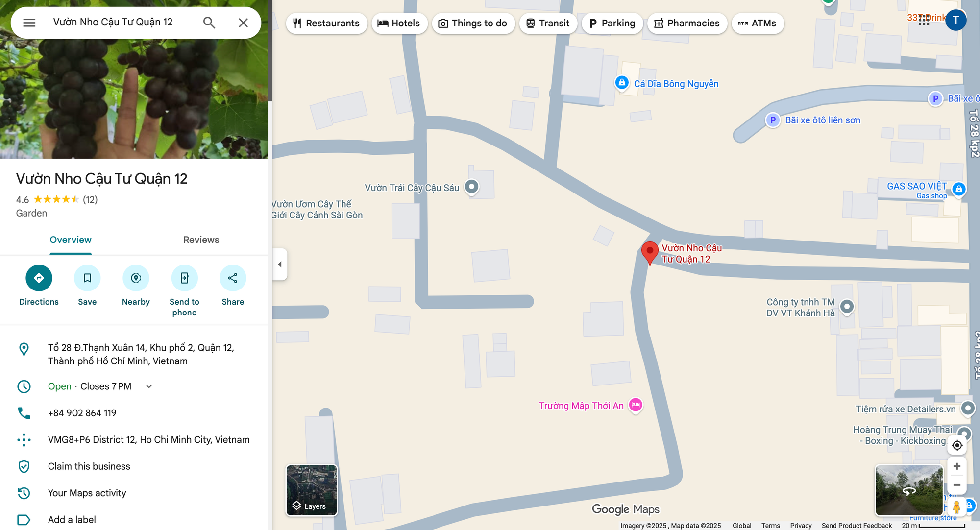Show your location with the target icon
The height and width of the screenshot is (530, 980).
coord(957,445)
